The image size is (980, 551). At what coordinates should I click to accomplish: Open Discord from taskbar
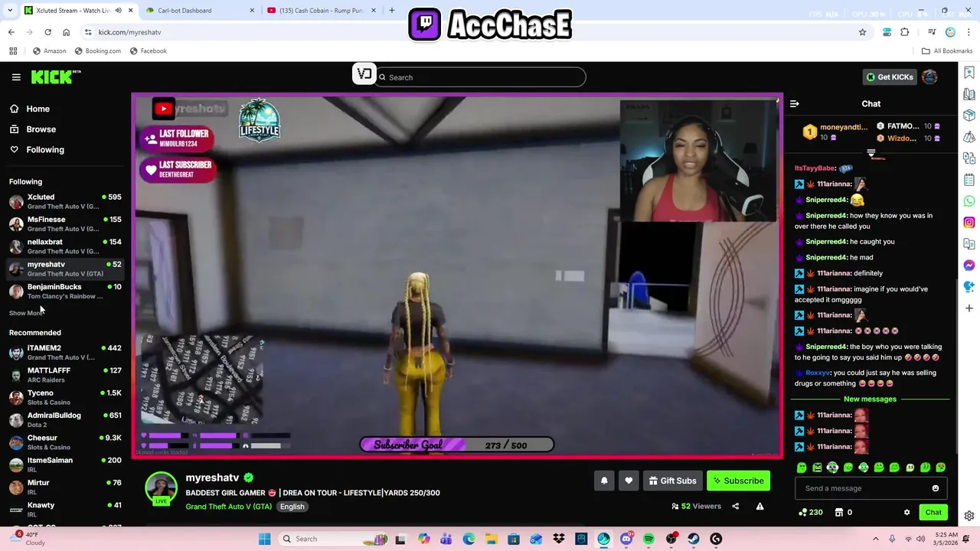point(626,539)
